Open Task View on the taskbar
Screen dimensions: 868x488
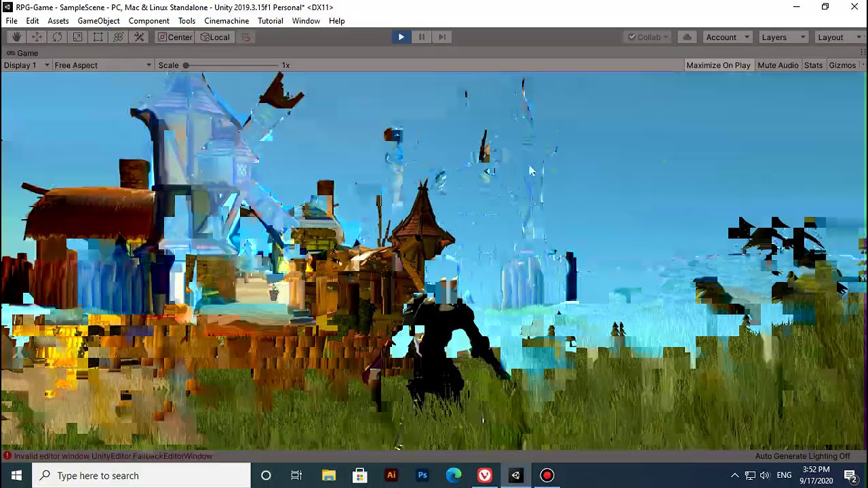pos(296,476)
